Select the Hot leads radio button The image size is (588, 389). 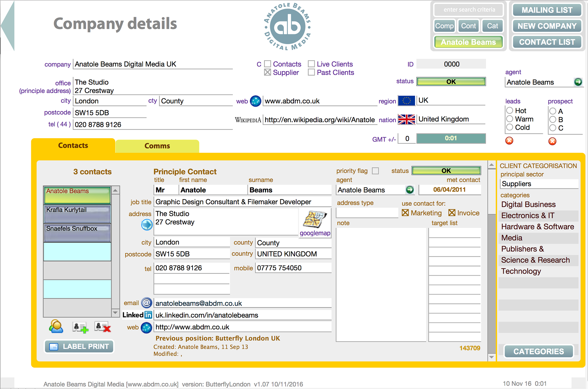tap(510, 110)
